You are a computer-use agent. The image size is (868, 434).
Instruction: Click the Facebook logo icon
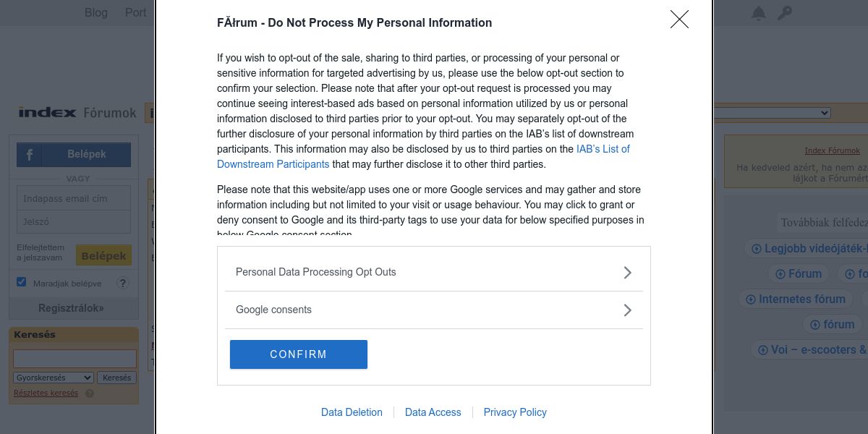click(x=30, y=155)
